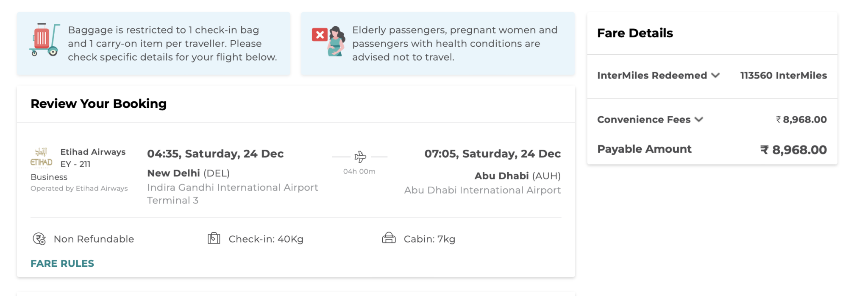Click the red X advisory icon
The image size is (868, 296).
coord(320,35)
